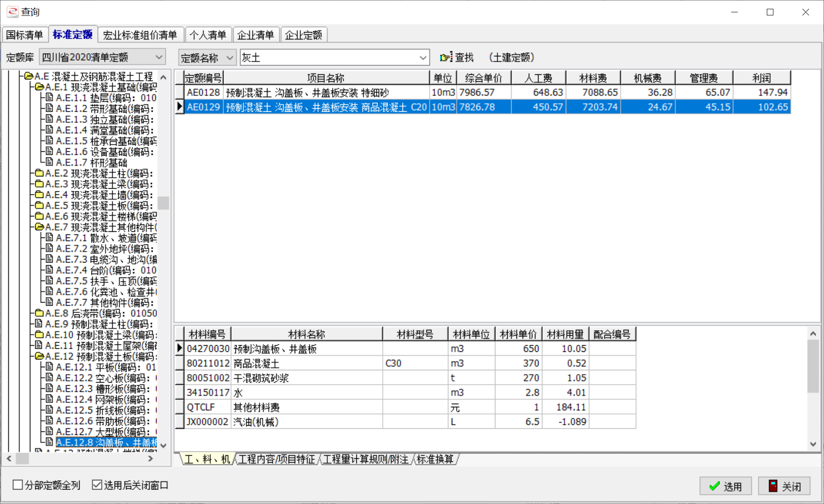824x504 pixels.
Task: Select the 工、料、机 bottom tab
Action: coord(207,459)
